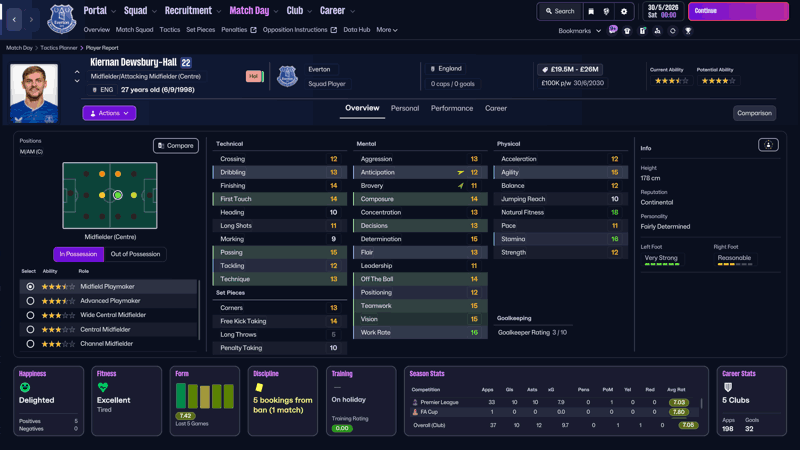Viewport: 800px width, 450px height.
Task: Click the Everton badge next to club name
Action: tap(287, 77)
